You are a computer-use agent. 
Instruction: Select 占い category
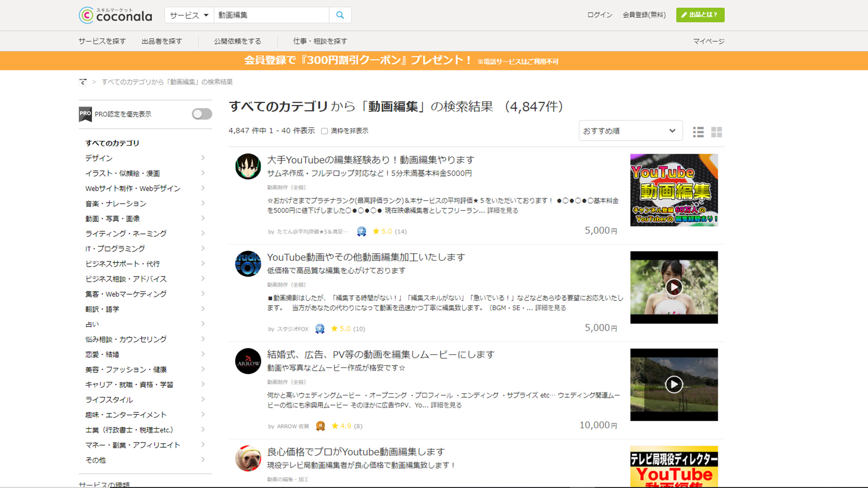(92, 324)
